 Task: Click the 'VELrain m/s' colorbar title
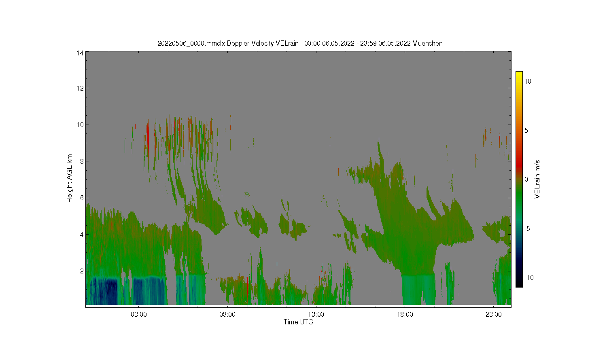(x=537, y=179)
